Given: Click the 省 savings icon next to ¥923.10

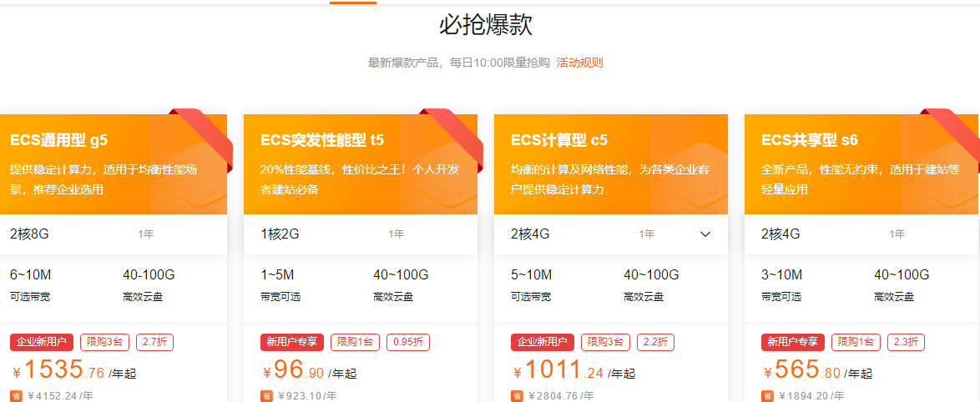Looking at the screenshot, I should point(266,395).
